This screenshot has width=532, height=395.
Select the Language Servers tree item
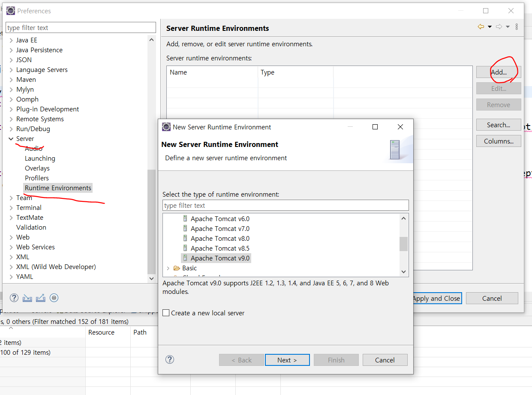(42, 69)
